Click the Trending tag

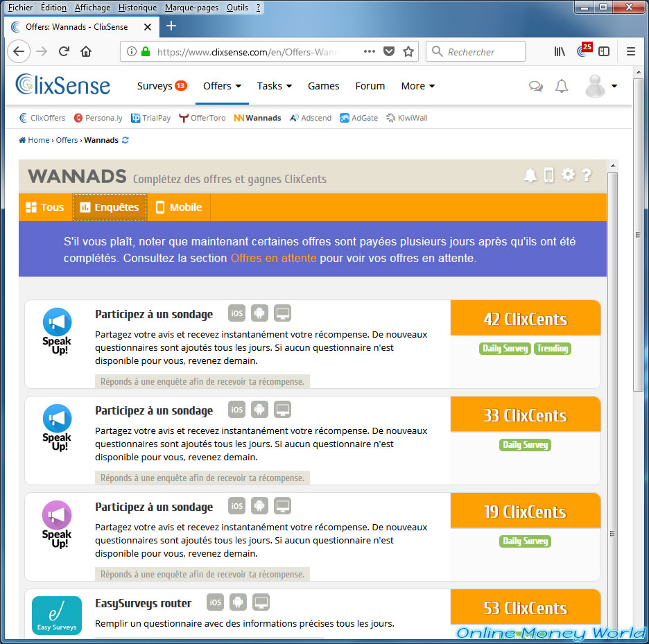click(x=552, y=349)
